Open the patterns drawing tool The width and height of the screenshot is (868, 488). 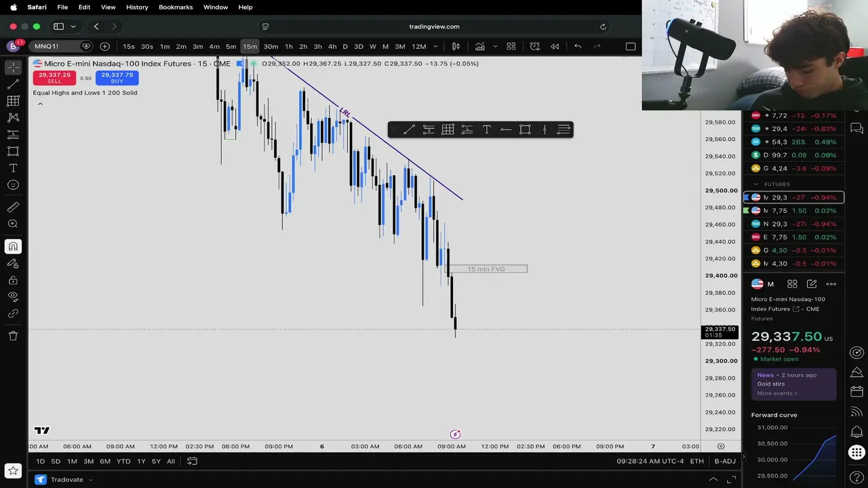(x=13, y=117)
